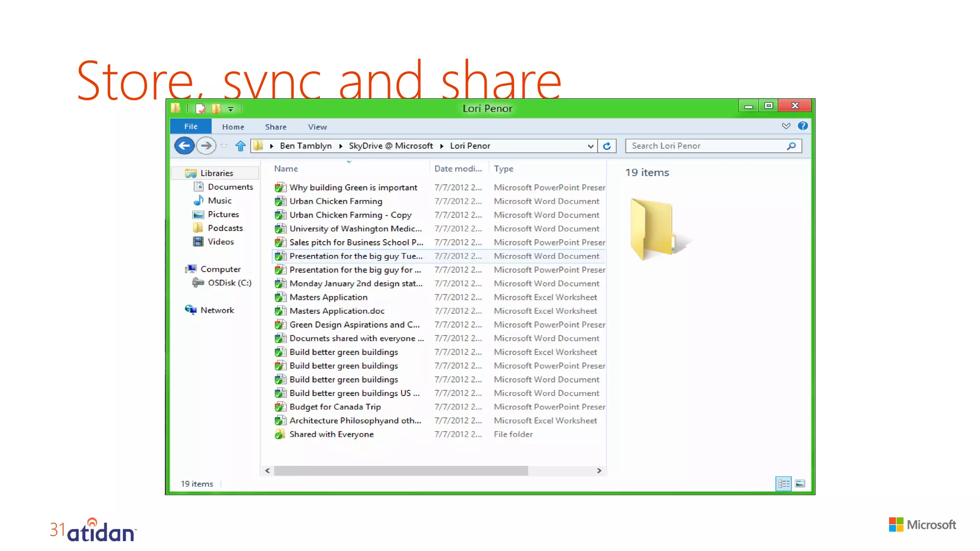The image size is (980, 551).
Task: Open Help with the question mark icon
Action: pos(802,126)
